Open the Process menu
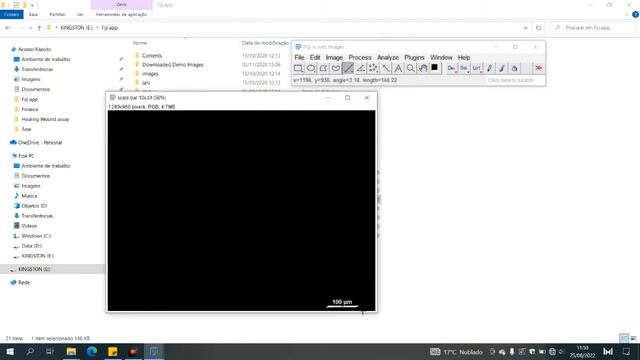 [360, 58]
